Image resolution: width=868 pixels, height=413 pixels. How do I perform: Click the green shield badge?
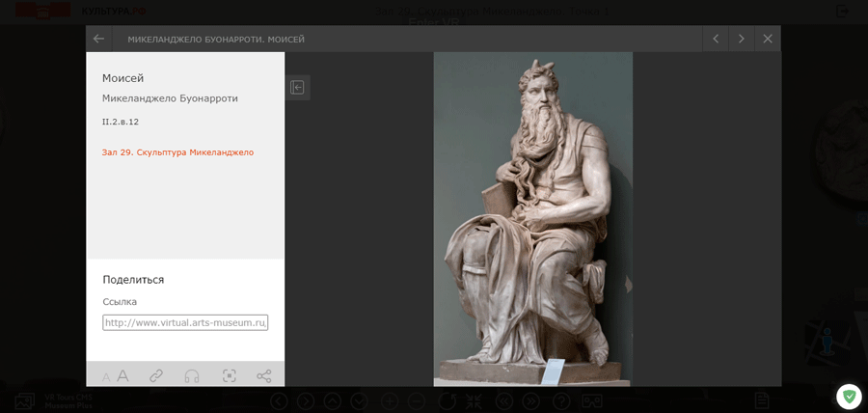click(x=849, y=396)
